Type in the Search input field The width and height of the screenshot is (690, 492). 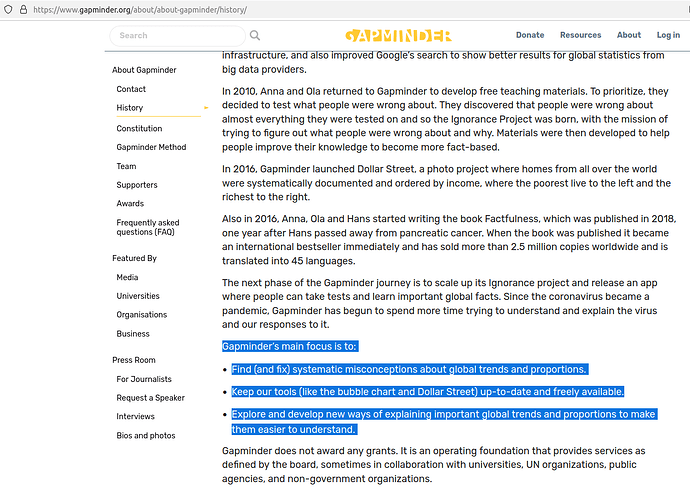(x=178, y=35)
